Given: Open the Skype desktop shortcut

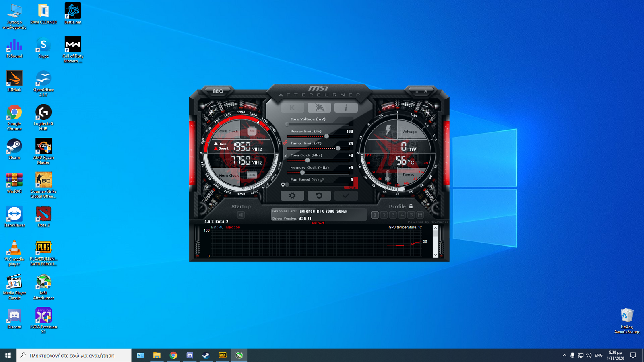Looking at the screenshot, I should click(43, 47).
